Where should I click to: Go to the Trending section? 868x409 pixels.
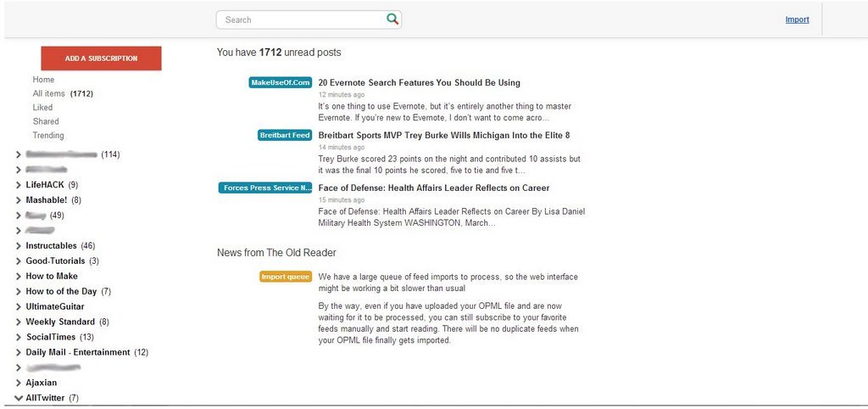coord(48,135)
